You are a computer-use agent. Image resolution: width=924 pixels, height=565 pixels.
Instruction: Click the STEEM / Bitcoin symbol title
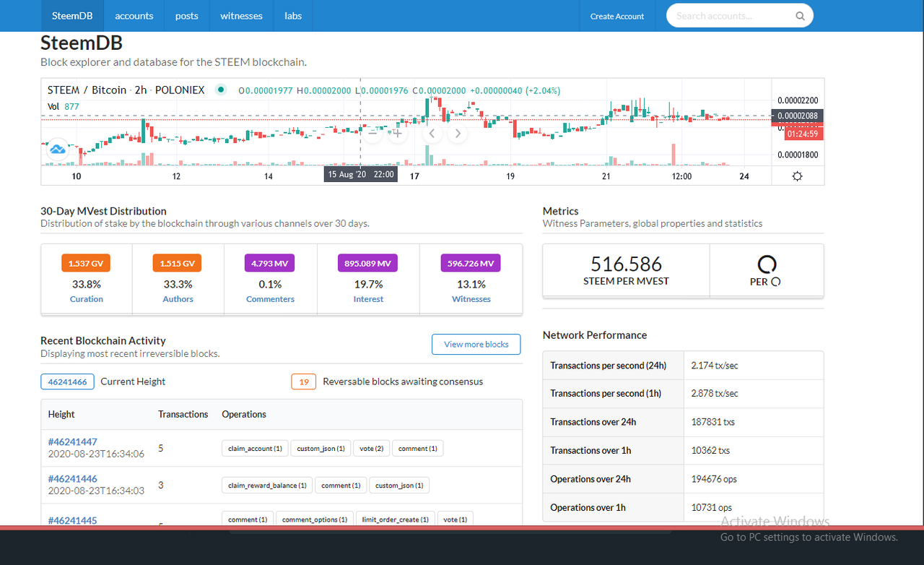click(87, 90)
